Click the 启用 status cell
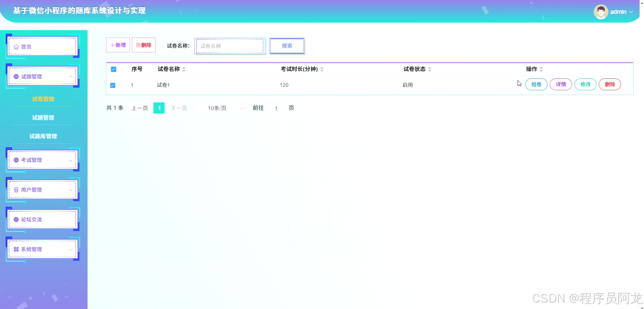Screen dimensions: 644x309 (408, 85)
